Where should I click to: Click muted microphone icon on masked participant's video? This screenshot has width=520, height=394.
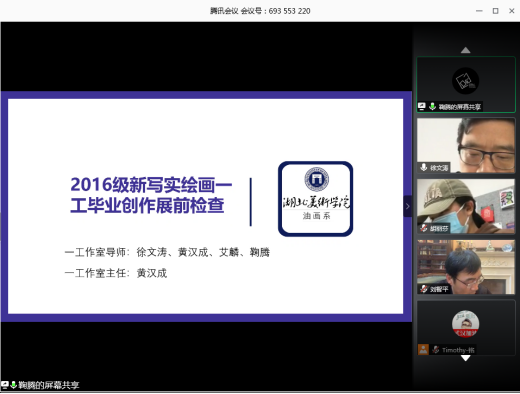[424, 228]
